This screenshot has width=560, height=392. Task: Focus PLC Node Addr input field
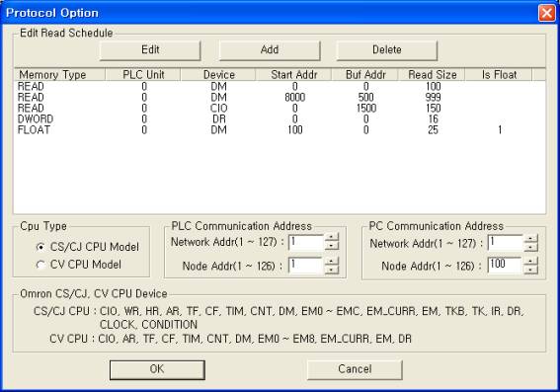tap(306, 266)
